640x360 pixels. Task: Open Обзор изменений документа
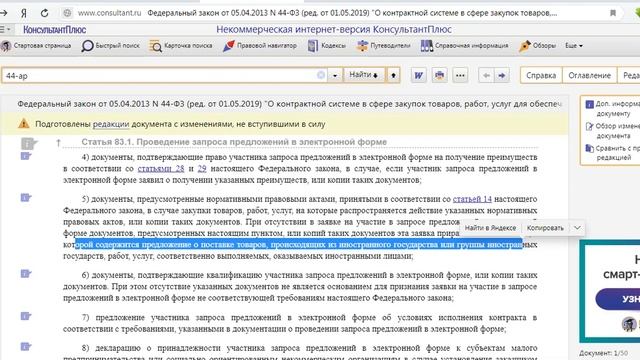612,131
